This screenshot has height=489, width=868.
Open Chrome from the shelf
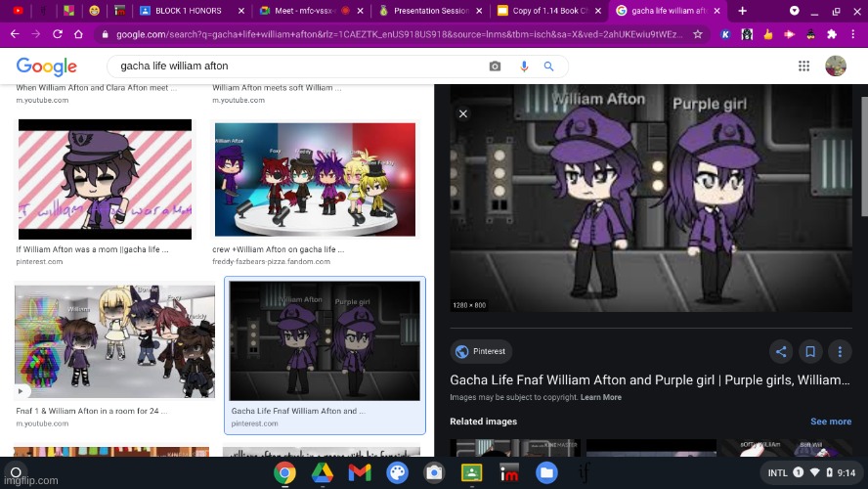[x=284, y=473]
